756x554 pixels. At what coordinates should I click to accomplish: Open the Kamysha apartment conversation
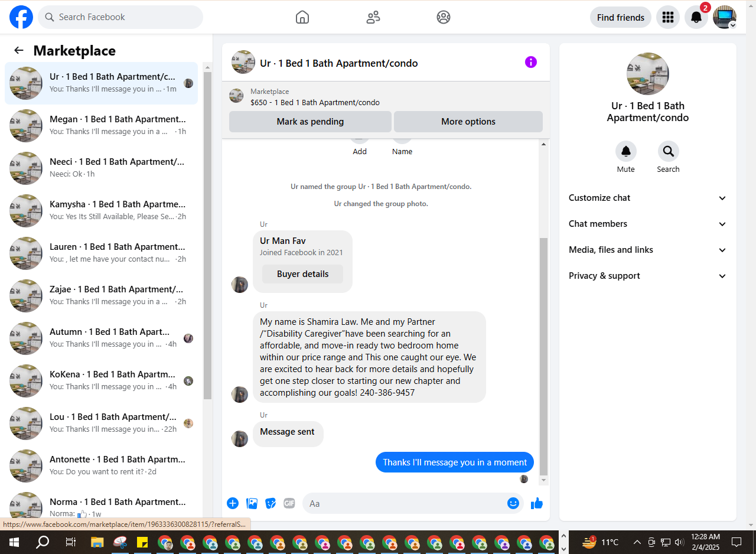(x=101, y=210)
